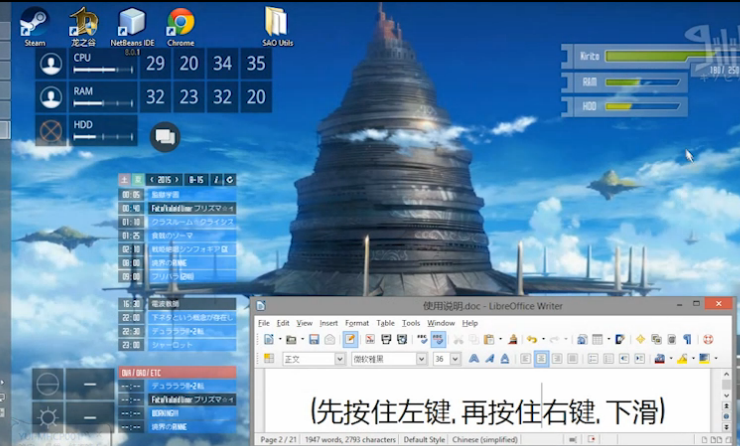Click the Font Color swatch icon

[x=660, y=359]
